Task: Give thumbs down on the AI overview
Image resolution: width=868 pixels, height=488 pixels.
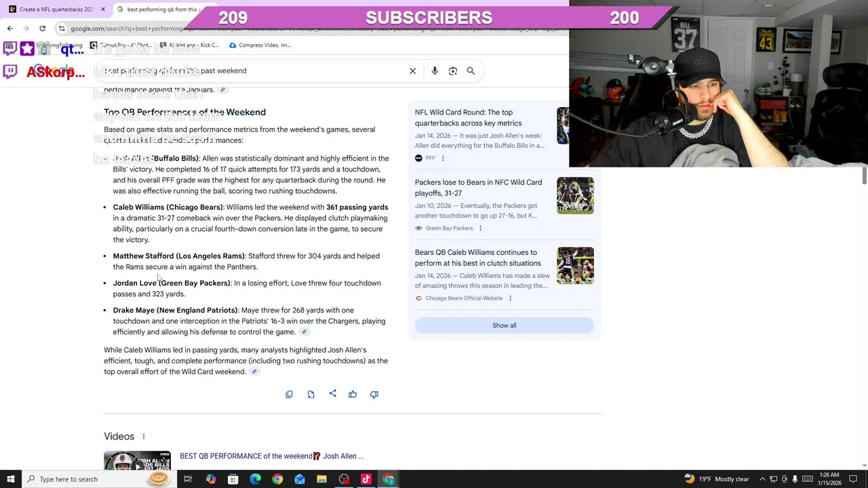Action: tap(374, 394)
